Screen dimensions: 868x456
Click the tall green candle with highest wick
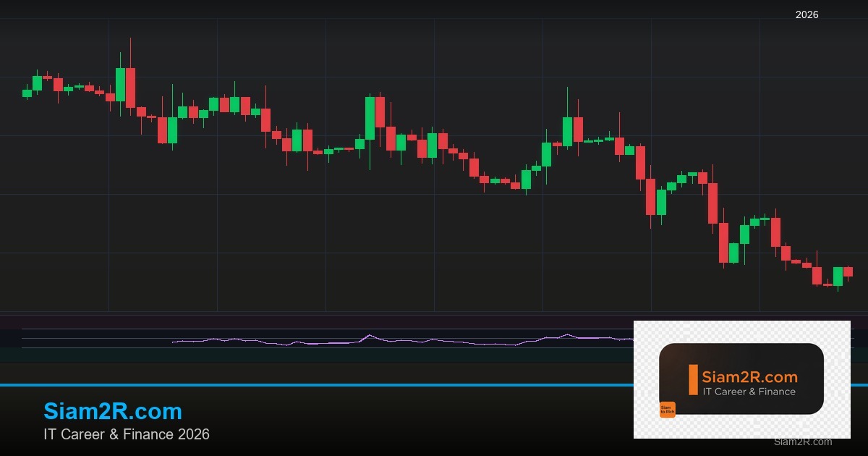point(120,85)
